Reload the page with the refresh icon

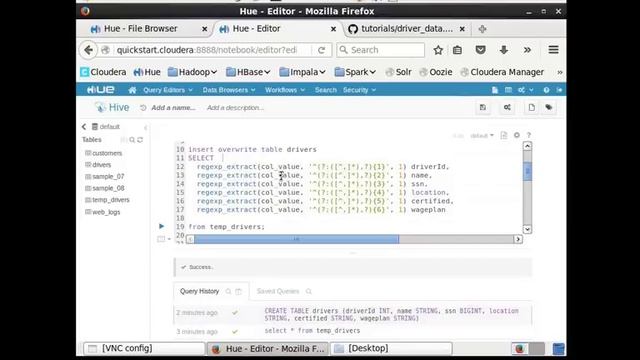click(322, 50)
